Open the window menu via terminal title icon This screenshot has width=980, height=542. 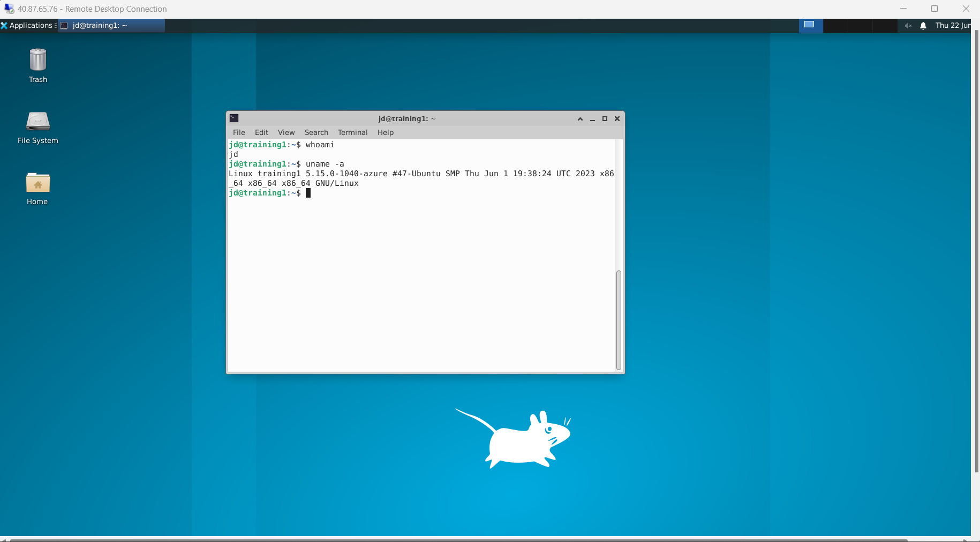[x=235, y=118]
